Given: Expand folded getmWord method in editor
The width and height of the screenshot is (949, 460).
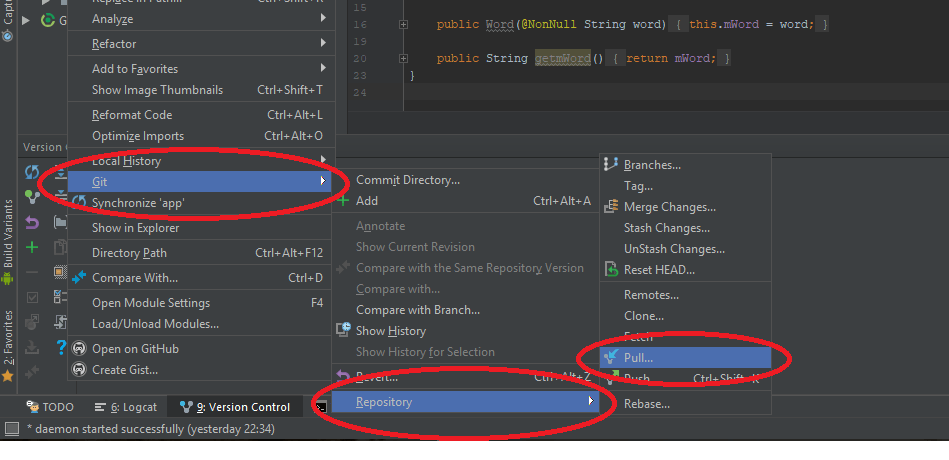Looking at the screenshot, I should coord(403,59).
